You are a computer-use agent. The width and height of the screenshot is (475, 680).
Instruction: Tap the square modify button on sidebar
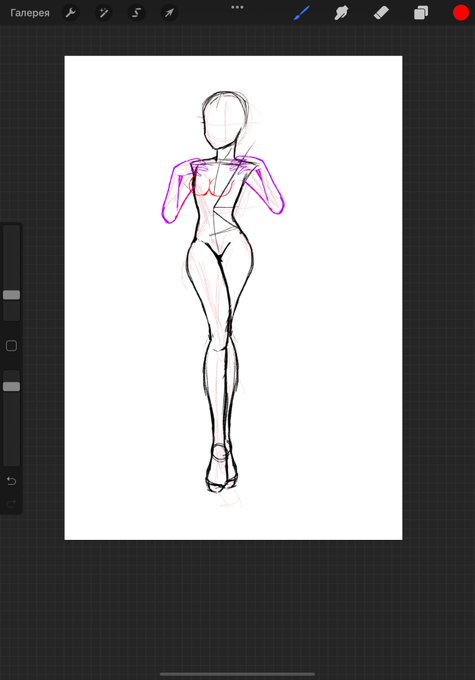11,346
